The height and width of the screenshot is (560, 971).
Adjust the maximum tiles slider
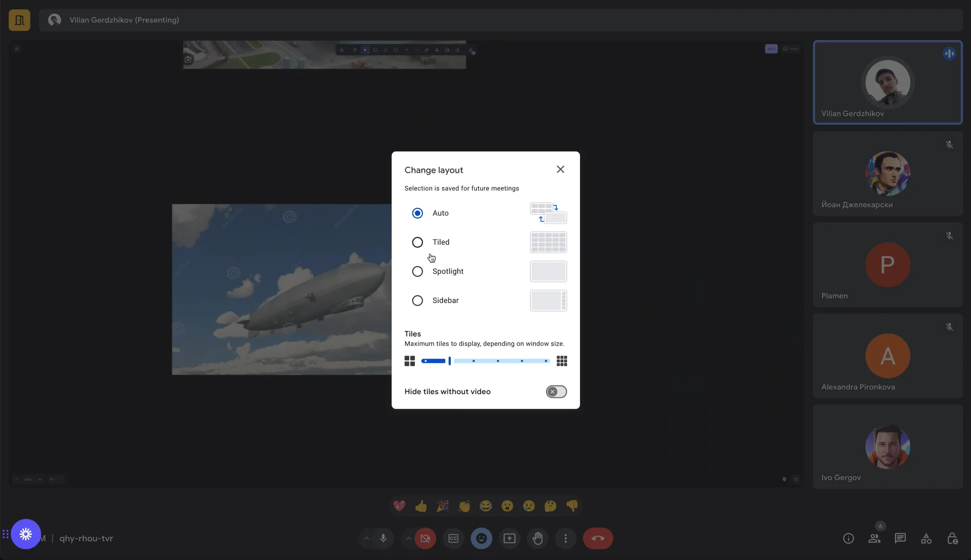pyautogui.click(x=450, y=361)
